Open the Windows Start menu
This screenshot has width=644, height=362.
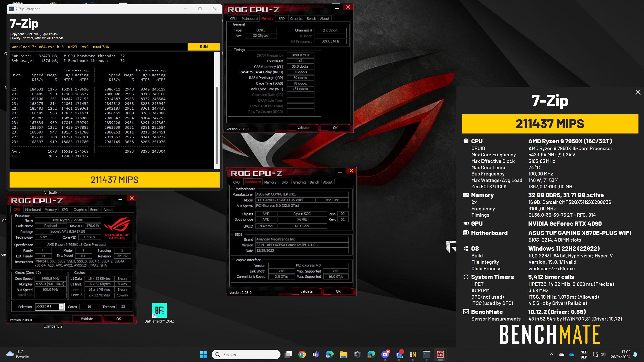click(x=203, y=354)
